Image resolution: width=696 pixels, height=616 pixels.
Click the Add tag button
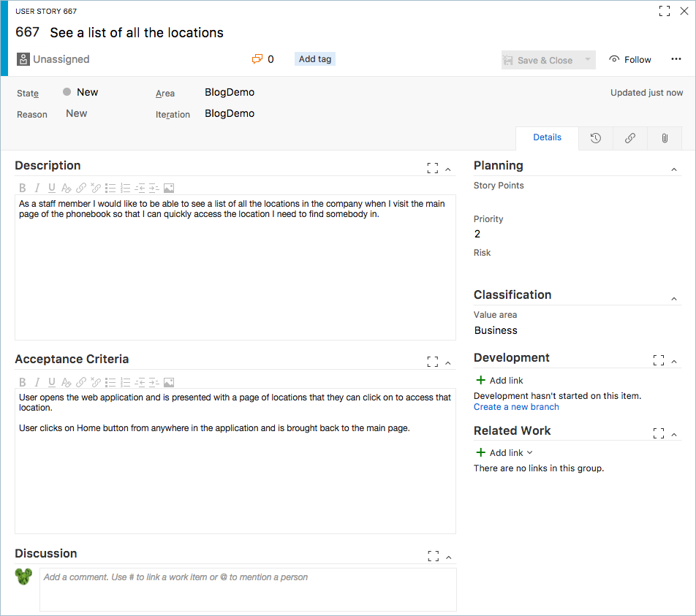tap(315, 59)
